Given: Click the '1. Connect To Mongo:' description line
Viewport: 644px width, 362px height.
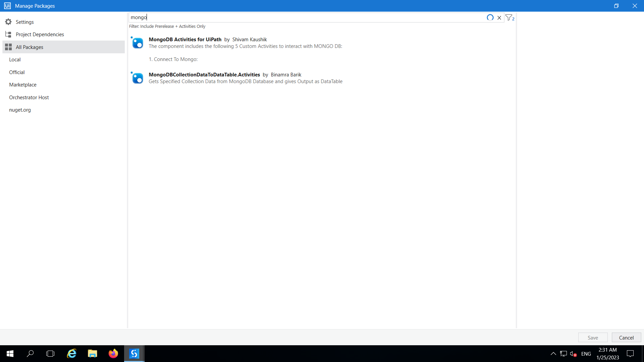Looking at the screenshot, I should click(x=173, y=59).
